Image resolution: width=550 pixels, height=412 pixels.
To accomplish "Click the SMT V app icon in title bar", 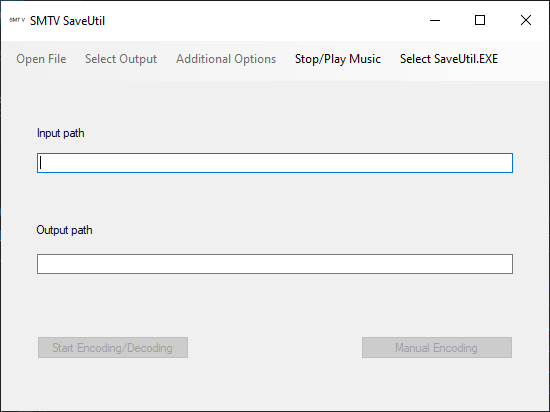I will [x=17, y=20].
